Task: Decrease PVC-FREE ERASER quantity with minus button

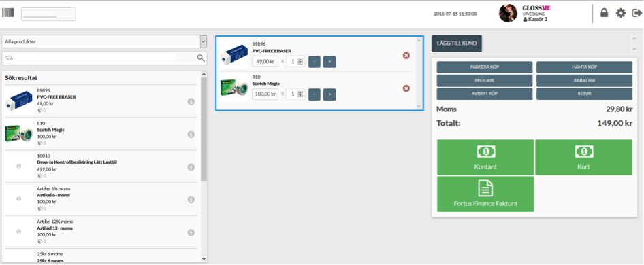Action: [315, 62]
